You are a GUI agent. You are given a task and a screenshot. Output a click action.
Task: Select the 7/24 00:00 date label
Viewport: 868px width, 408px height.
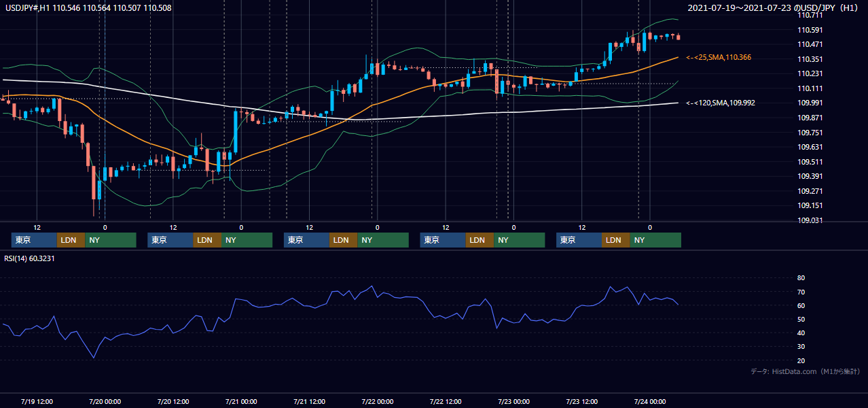click(x=650, y=401)
